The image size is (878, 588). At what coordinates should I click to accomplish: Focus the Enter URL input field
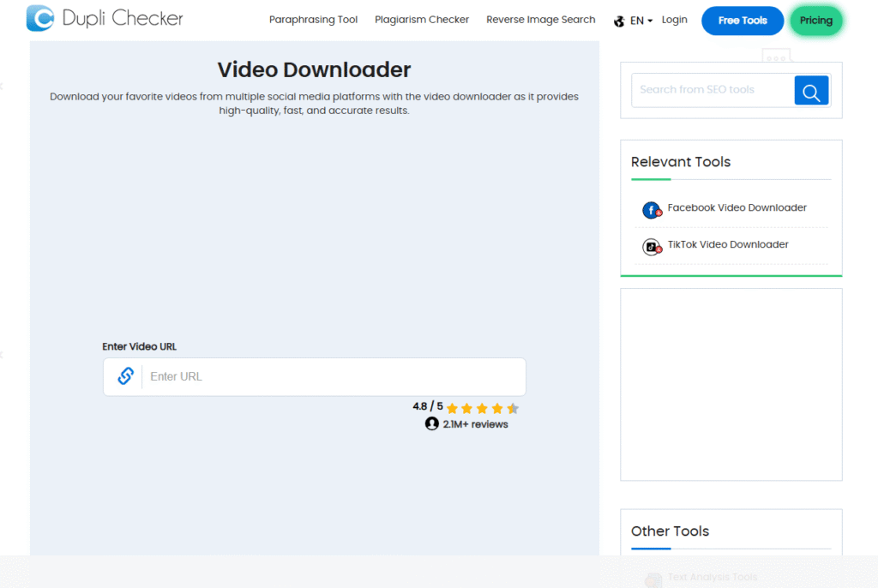coord(333,376)
